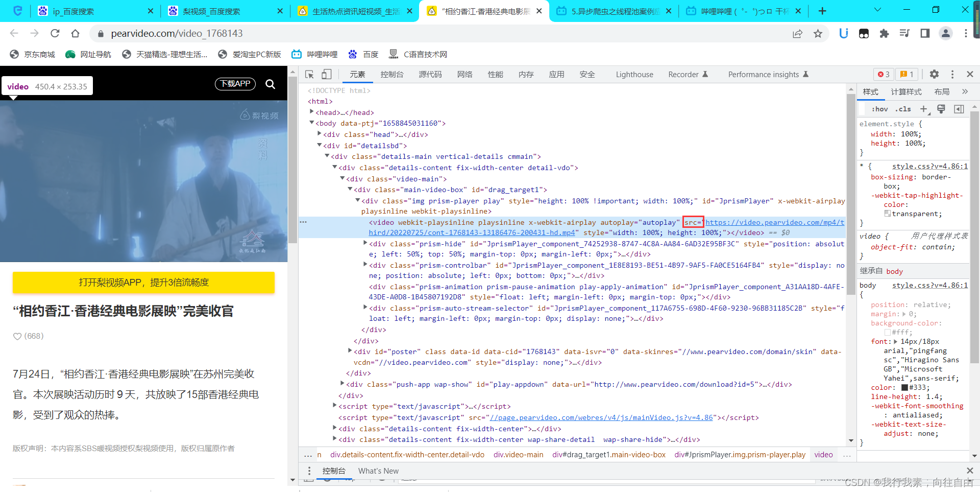The width and height of the screenshot is (980, 492).
Task: Click the page search magnifier icon
Action: tap(270, 84)
